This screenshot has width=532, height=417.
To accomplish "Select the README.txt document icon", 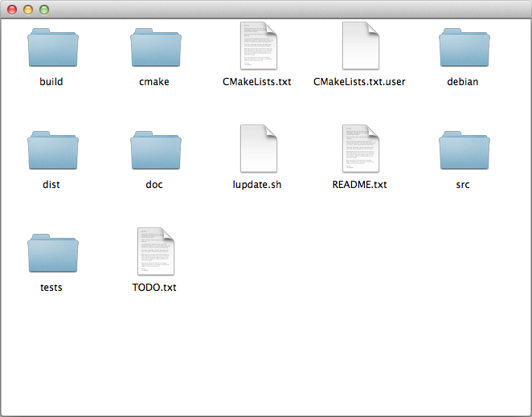I will (361, 149).
